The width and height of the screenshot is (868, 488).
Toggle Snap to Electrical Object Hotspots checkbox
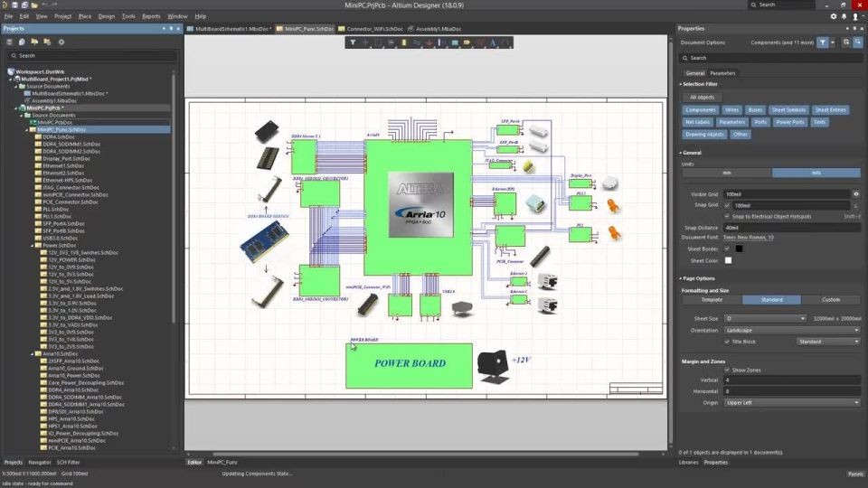pos(727,216)
